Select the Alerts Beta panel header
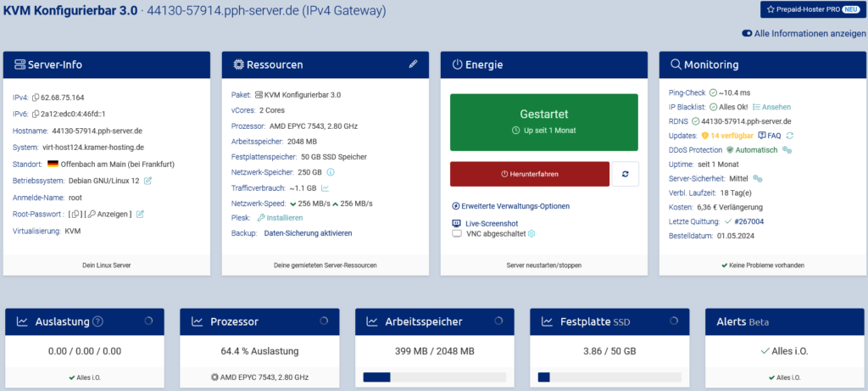868x391 pixels. coord(784,321)
